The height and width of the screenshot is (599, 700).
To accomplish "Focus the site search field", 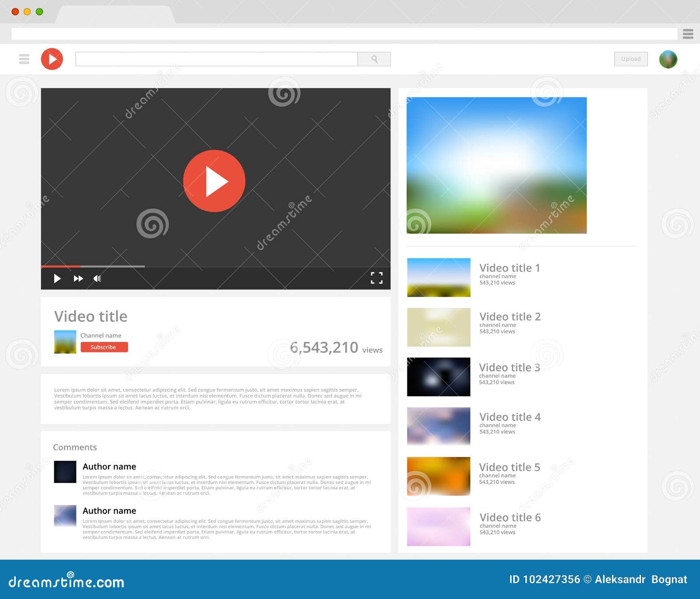I will pyautogui.click(x=217, y=59).
